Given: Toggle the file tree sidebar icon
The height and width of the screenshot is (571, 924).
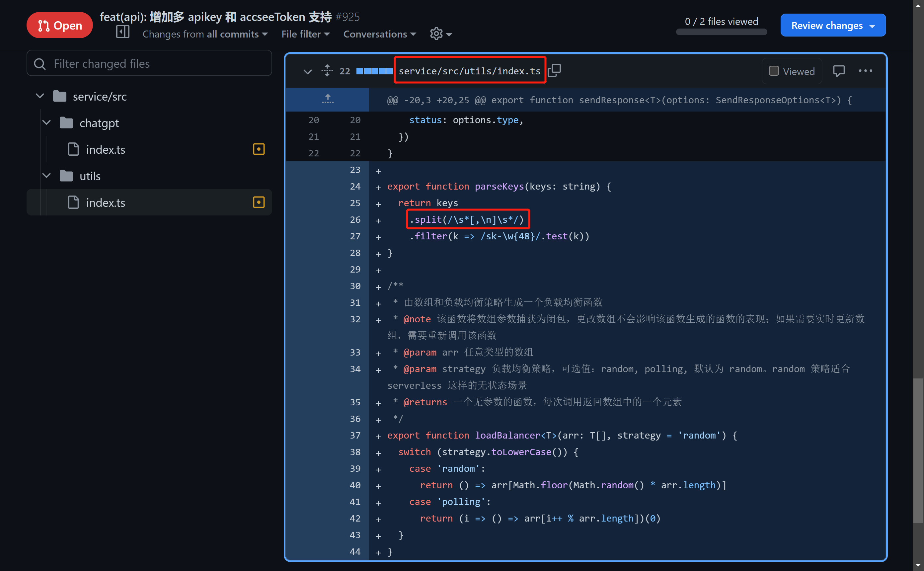Looking at the screenshot, I should click(x=123, y=33).
